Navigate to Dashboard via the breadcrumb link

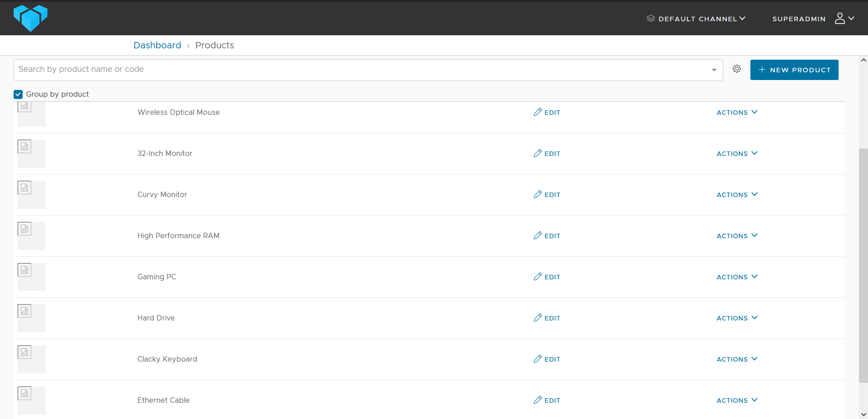[157, 45]
